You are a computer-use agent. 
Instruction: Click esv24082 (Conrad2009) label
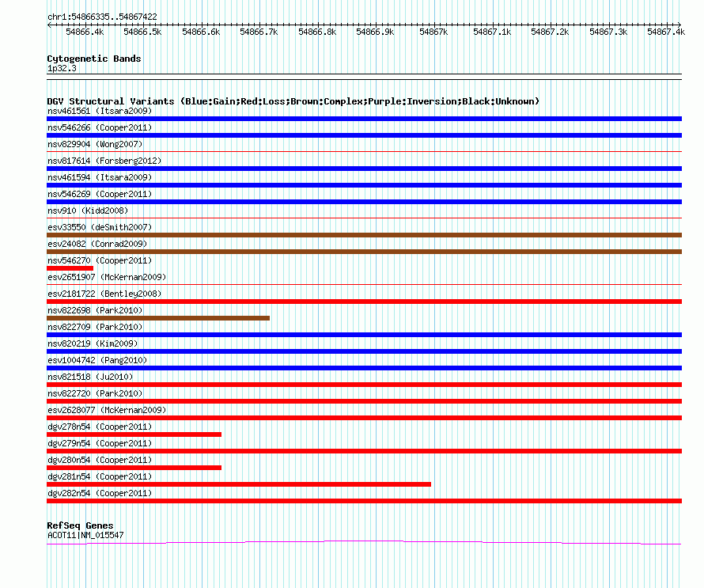pos(97,244)
